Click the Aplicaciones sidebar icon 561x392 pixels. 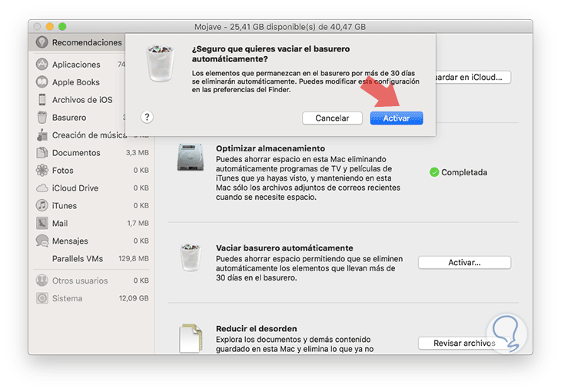pos(41,64)
